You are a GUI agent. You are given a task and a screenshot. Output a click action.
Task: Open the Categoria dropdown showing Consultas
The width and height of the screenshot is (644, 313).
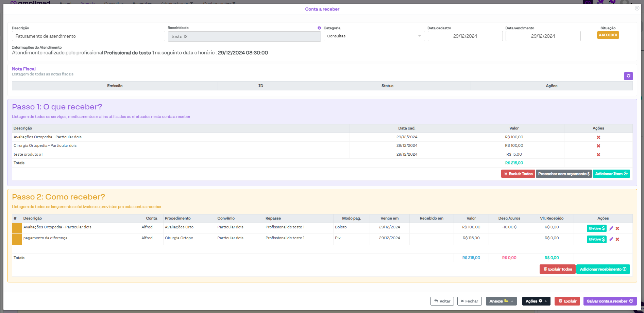374,36
